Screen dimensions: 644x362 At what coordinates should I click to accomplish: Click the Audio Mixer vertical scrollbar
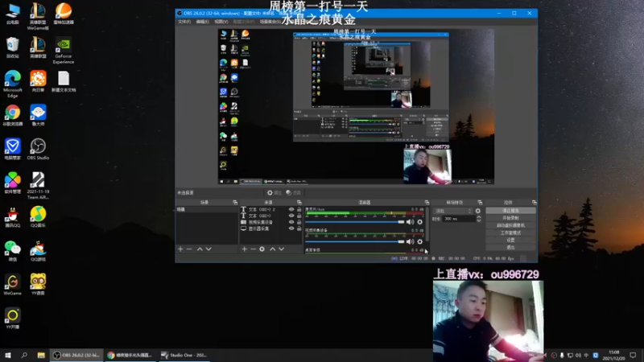427,224
